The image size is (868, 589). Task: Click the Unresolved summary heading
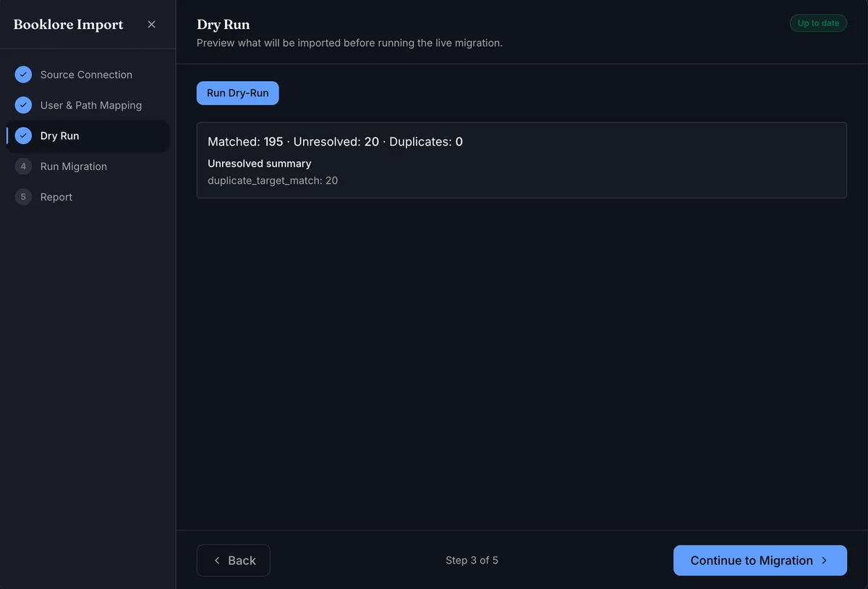click(x=260, y=164)
